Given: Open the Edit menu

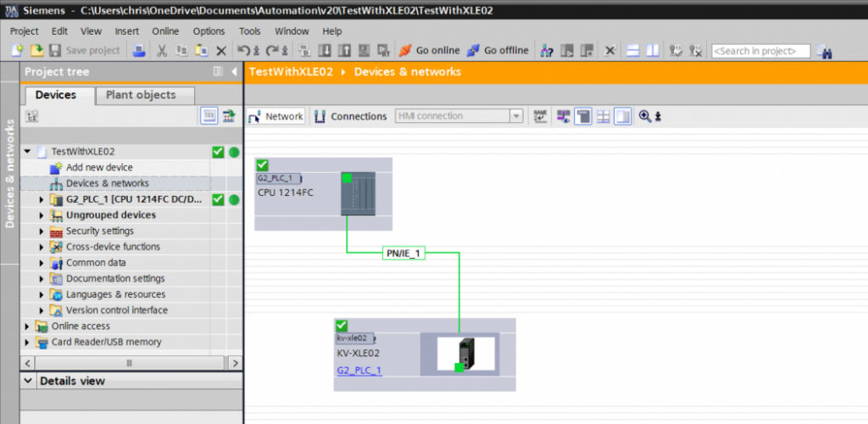Looking at the screenshot, I should coord(60,31).
